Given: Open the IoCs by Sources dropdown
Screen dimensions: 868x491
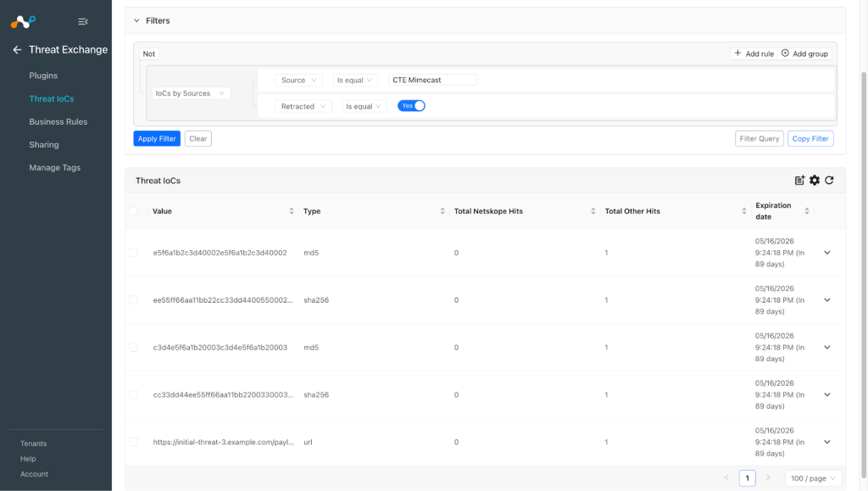Looking at the screenshot, I should point(191,93).
